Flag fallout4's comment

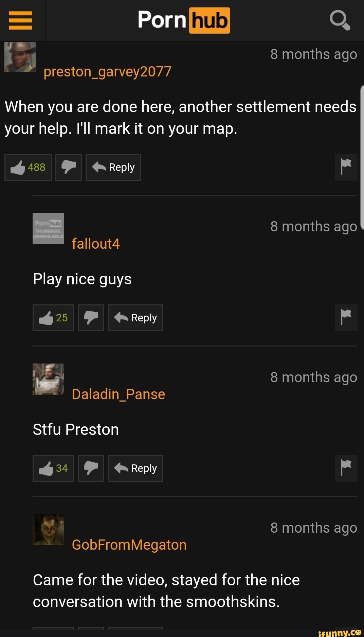pos(346,318)
